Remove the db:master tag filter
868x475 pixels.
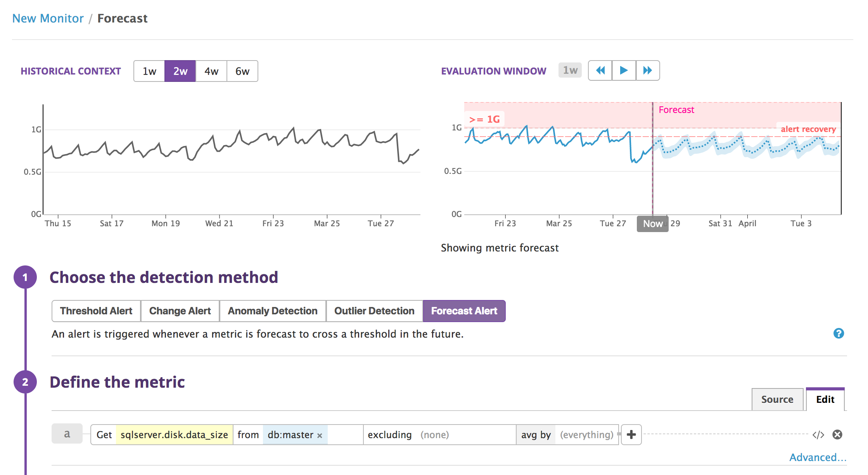320,435
